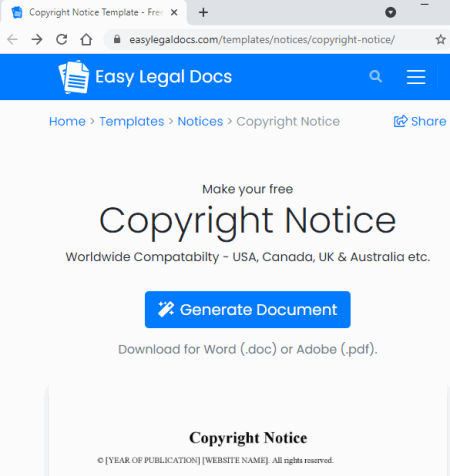Viewport: 450px width, 476px height.
Task: Click the Worldwide Compatabilty subtitle text
Action: pos(248,257)
